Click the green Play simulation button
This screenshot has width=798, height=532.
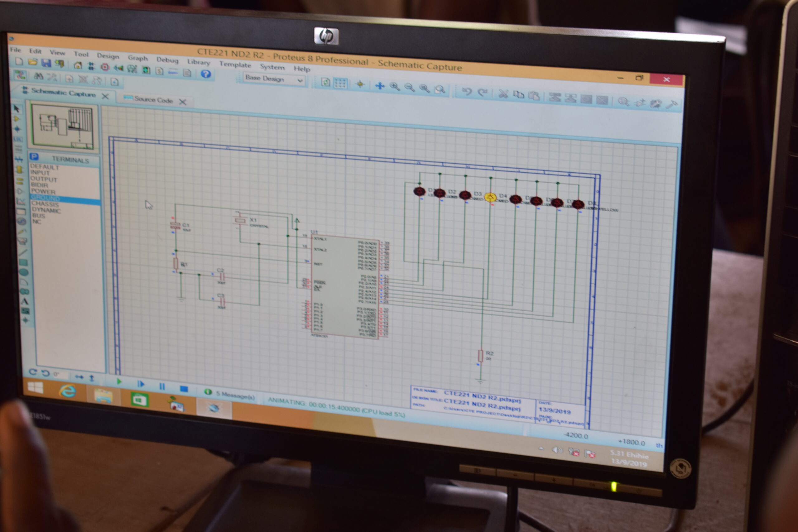pyautogui.click(x=119, y=381)
